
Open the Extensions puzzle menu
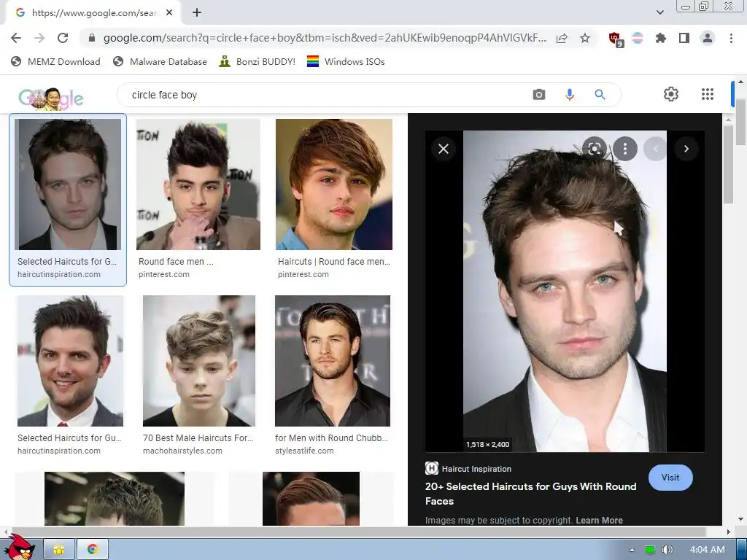(661, 38)
